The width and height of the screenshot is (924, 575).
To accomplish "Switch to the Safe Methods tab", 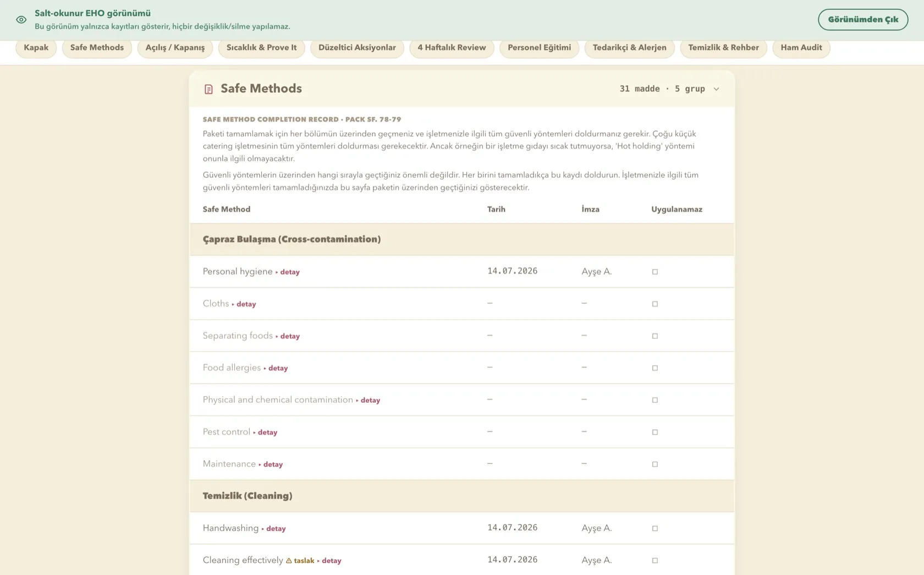I will 97,48.
